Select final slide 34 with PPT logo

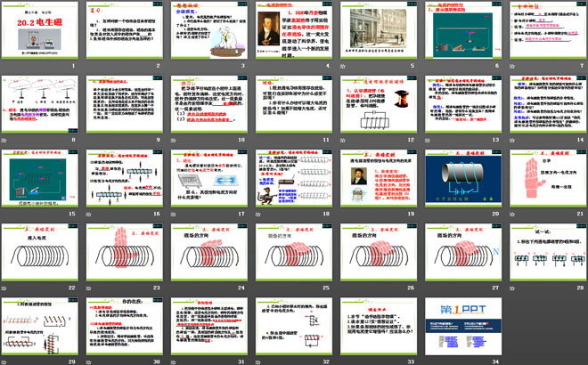(463, 327)
